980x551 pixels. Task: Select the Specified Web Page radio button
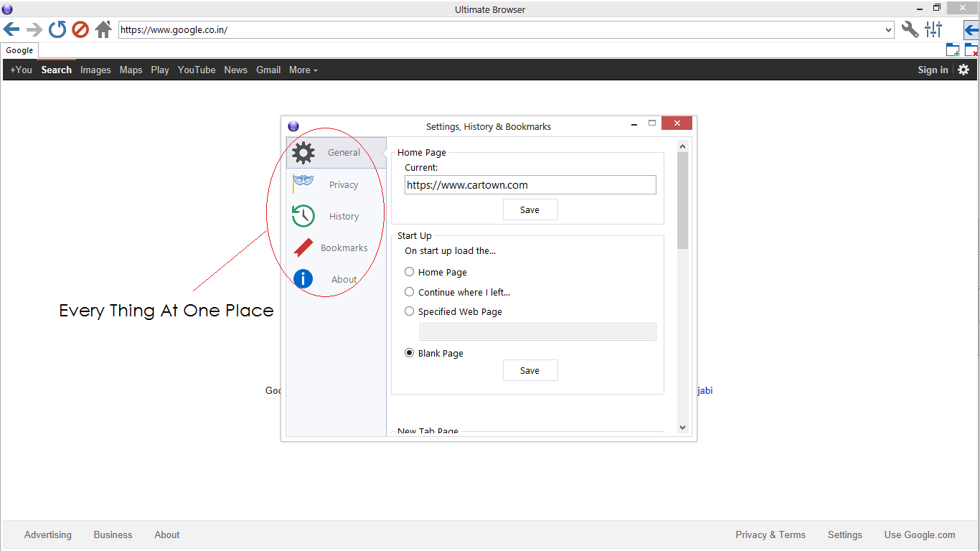[409, 311]
